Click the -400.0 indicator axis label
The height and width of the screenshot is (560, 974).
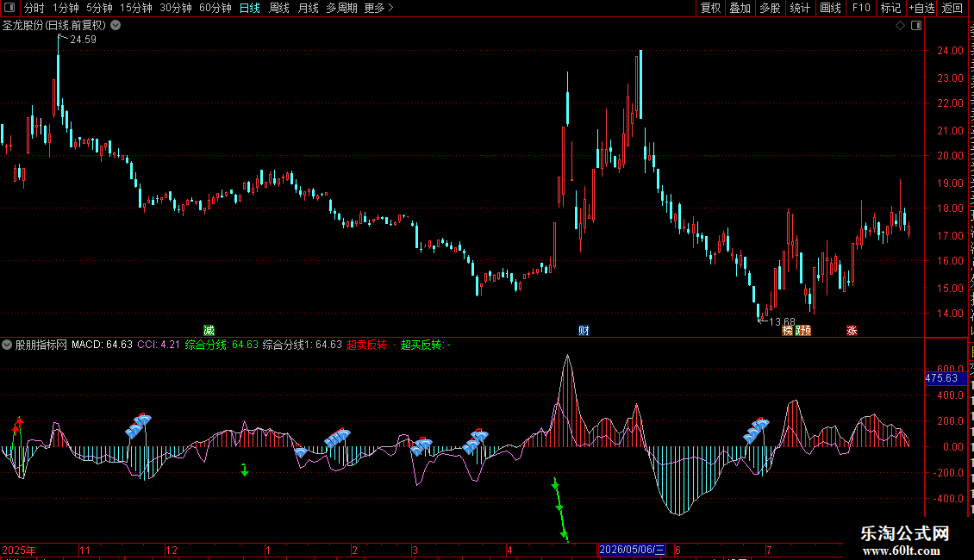946,499
